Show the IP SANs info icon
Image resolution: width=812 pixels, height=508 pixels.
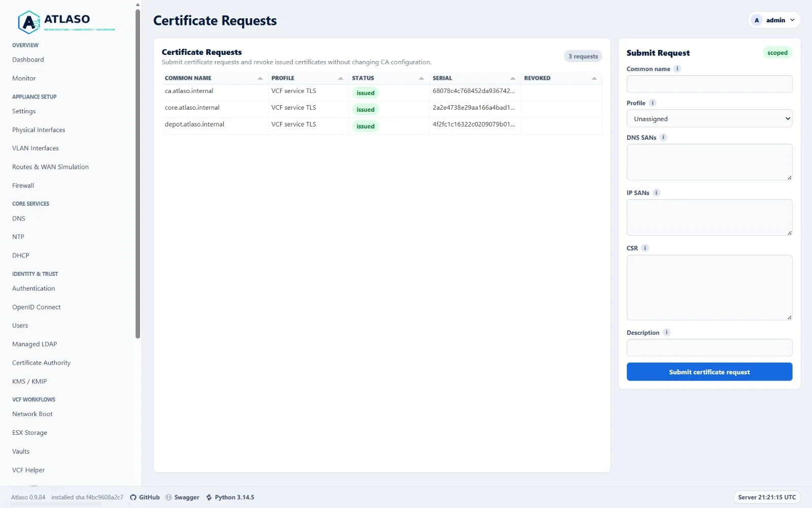pos(656,193)
